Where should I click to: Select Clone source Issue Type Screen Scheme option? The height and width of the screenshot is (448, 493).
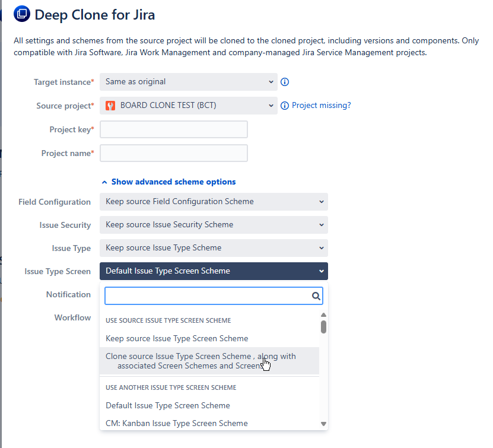tap(209, 361)
